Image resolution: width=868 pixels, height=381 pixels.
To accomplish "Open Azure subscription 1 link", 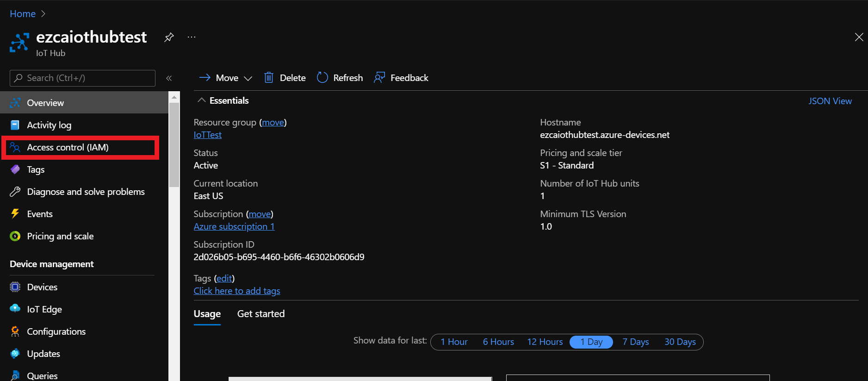I will click(x=234, y=226).
